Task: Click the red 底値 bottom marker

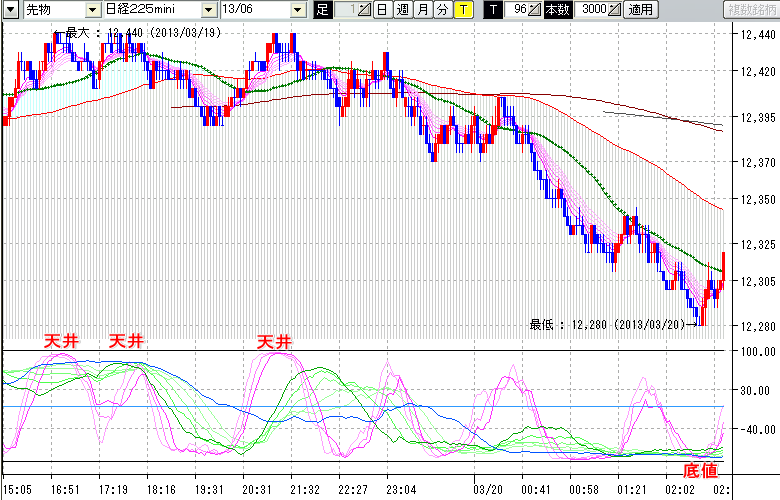Action: [x=699, y=469]
